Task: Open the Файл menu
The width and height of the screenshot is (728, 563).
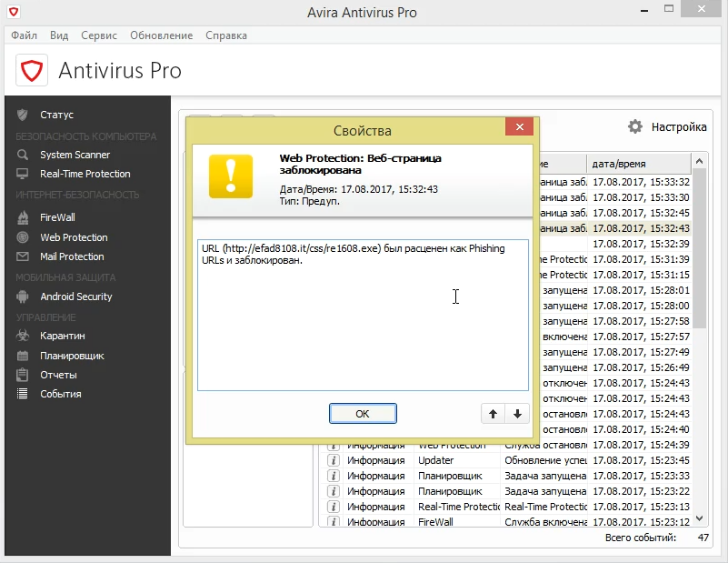Action: [x=25, y=35]
